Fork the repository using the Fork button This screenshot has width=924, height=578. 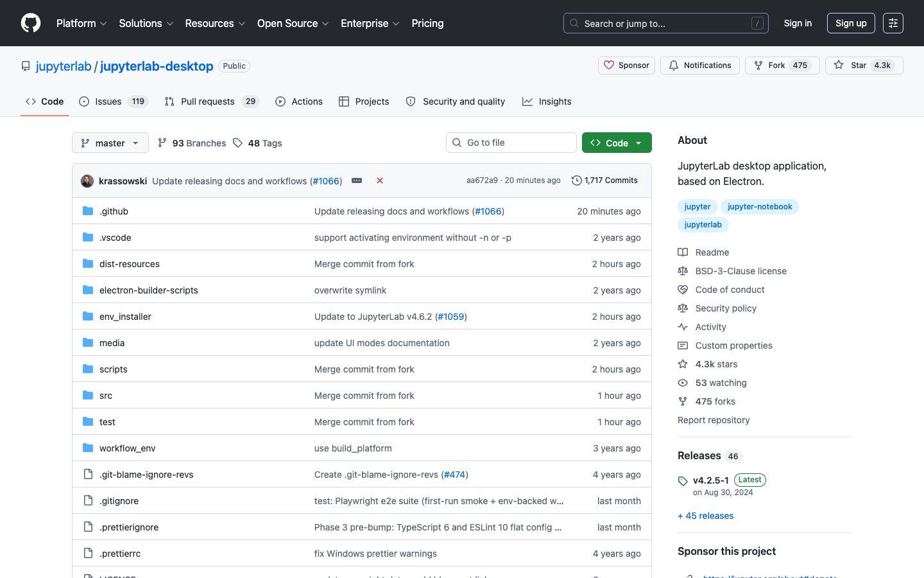782,66
